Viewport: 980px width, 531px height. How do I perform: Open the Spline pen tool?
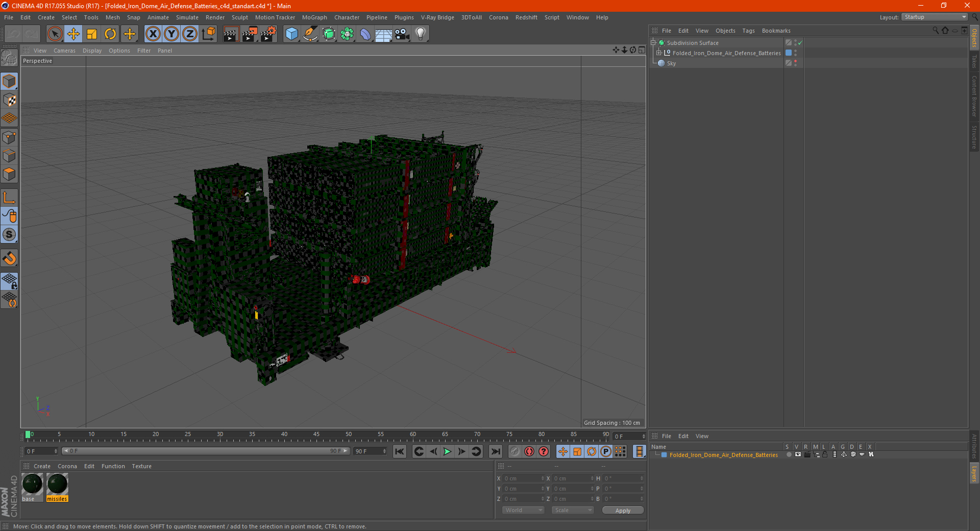[310, 34]
